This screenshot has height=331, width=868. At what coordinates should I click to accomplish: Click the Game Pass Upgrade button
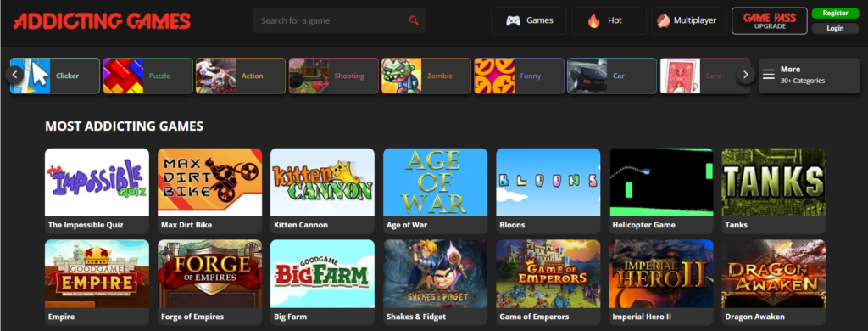pyautogui.click(x=770, y=21)
